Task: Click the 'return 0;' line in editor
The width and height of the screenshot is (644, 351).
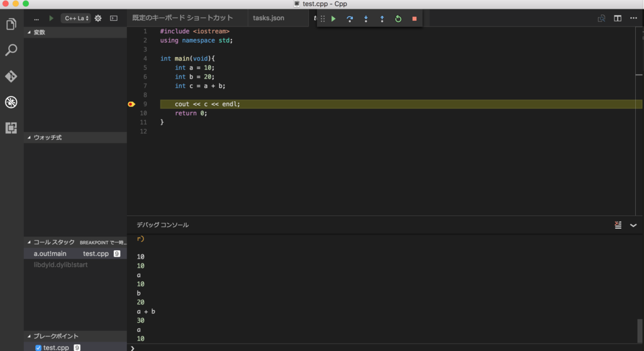Action: point(191,113)
